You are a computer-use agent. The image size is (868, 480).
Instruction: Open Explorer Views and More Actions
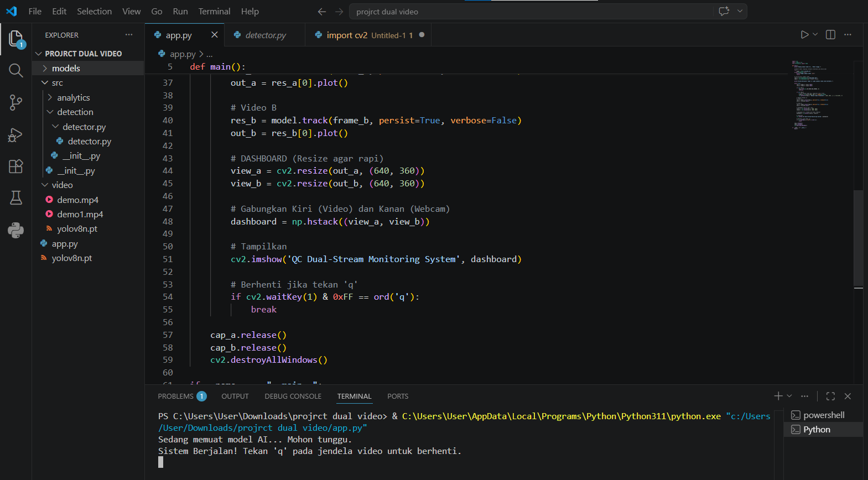click(x=129, y=34)
